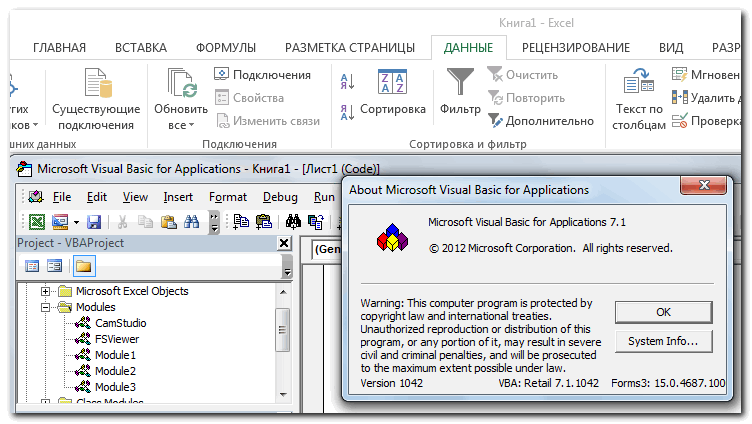
Task: Click Edit Links (Изменить связи)
Action: coord(268,121)
